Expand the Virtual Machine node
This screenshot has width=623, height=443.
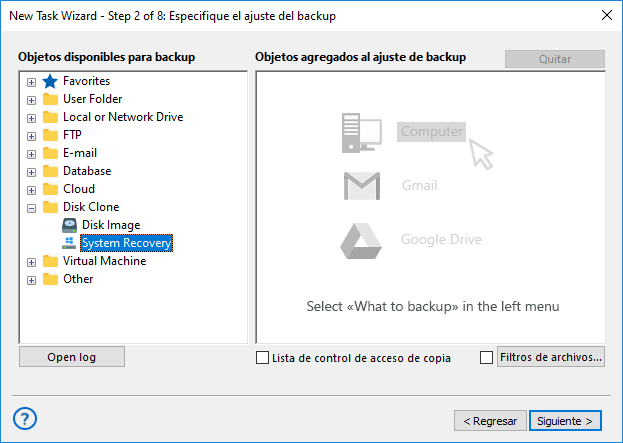click(32, 261)
